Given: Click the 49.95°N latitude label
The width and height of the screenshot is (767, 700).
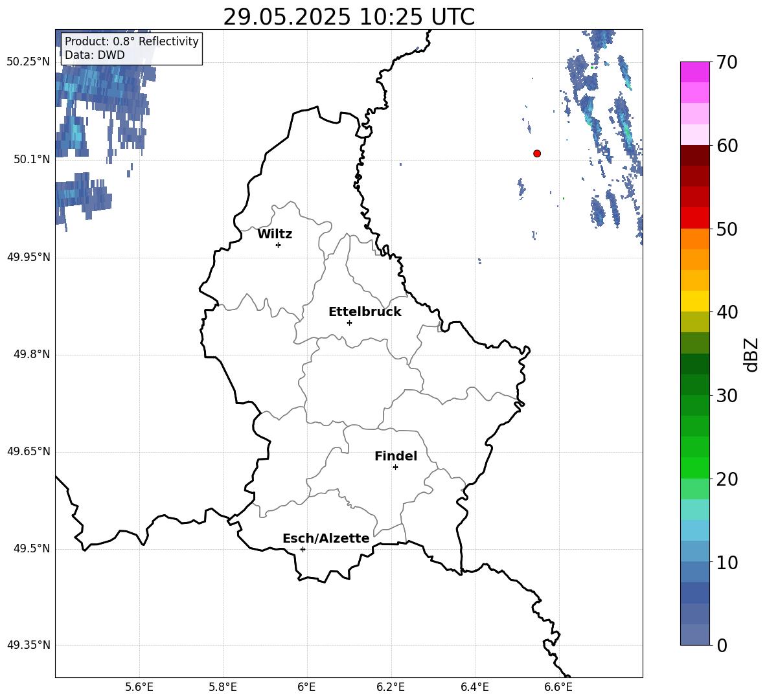Looking at the screenshot, I should [29, 257].
